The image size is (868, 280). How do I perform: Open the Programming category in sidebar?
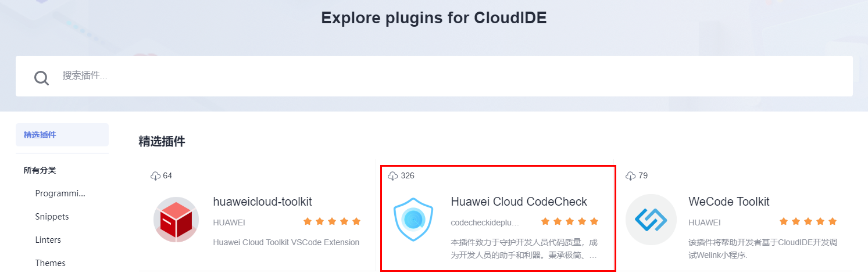click(x=60, y=193)
